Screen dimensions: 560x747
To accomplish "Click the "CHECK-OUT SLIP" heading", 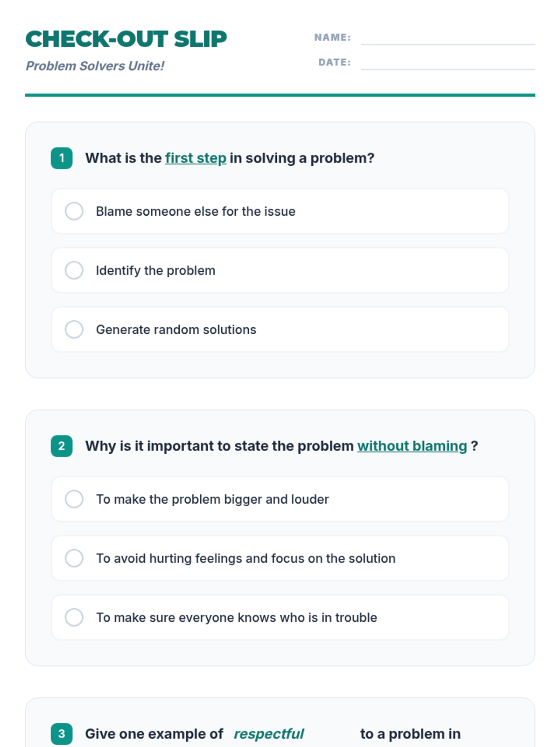I will click(x=126, y=39).
